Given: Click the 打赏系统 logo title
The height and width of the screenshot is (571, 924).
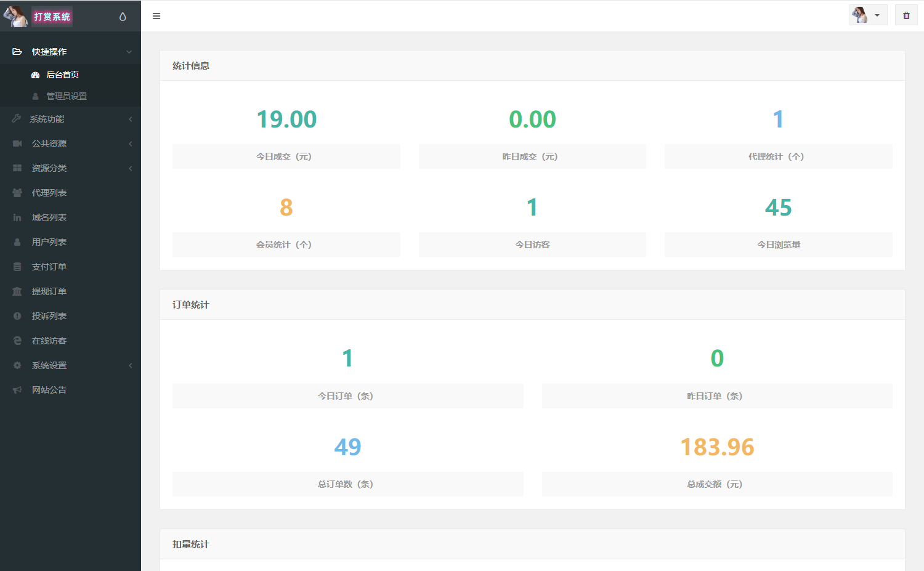Looking at the screenshot, I should click(x=52, y=17).
